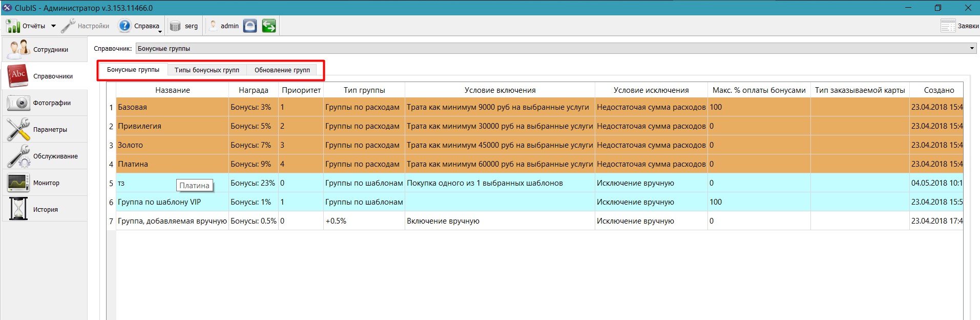
Task: Open Справочники book icon in sidebar
Action: pos(18,76)
